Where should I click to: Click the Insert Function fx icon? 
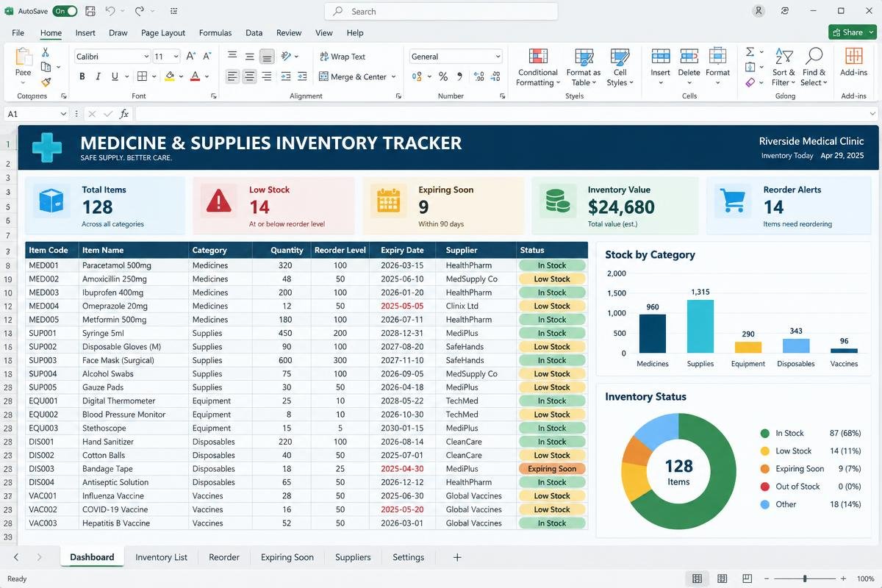click(124, 114)
